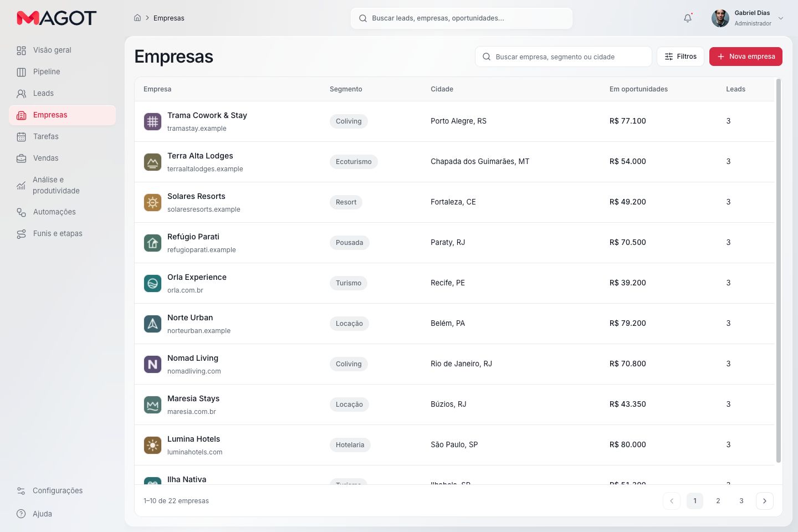
Task: Click Solares Resorts sun logo
Action: point(152,202)
